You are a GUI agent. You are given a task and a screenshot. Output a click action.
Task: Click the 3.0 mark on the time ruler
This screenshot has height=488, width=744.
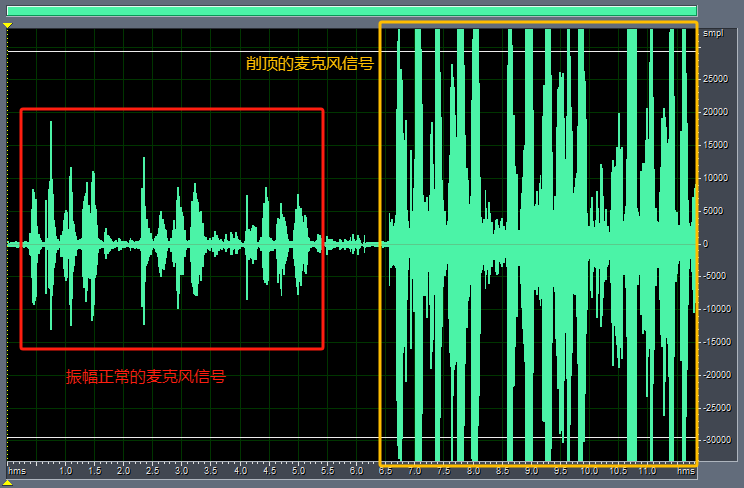[182, 470]
